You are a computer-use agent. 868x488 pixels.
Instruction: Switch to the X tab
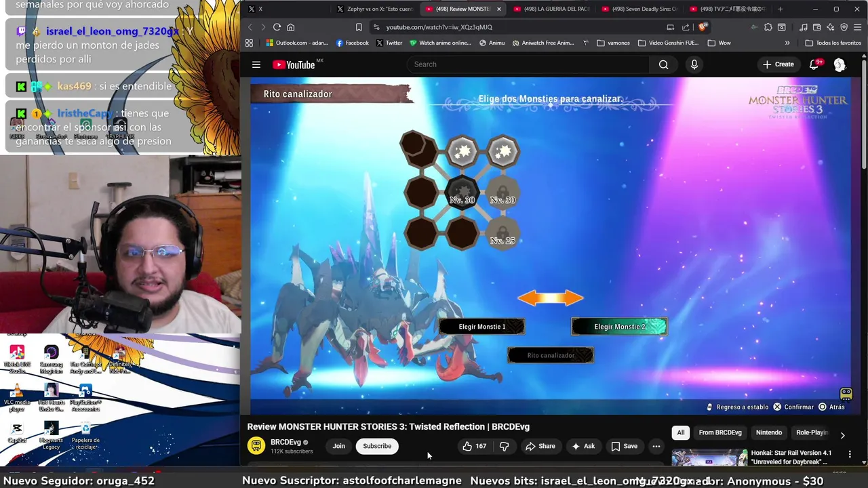[287, 9]
